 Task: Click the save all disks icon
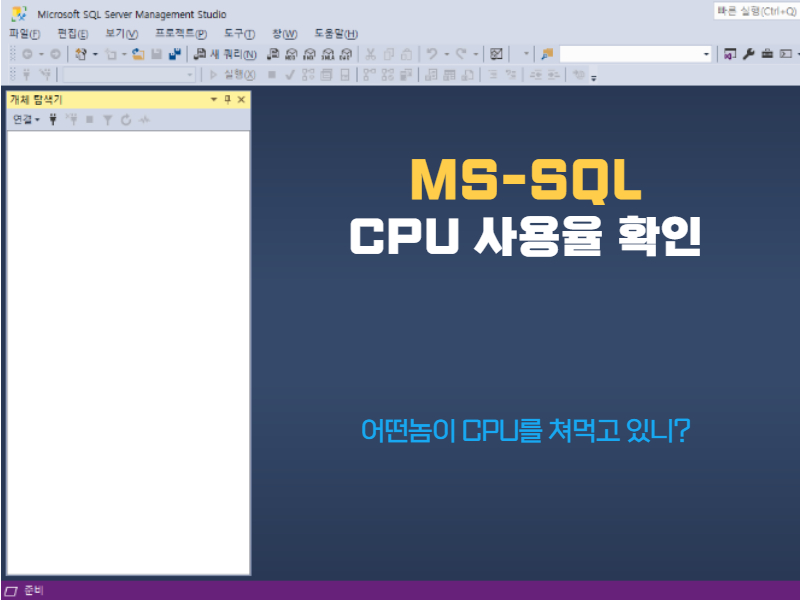point(175,54)
